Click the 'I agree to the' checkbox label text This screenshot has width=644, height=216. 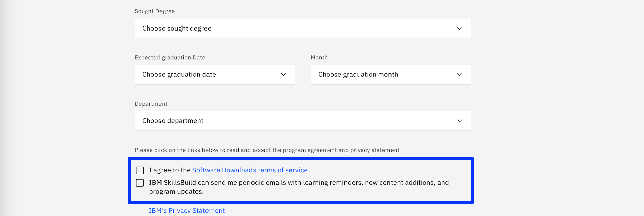170,170
